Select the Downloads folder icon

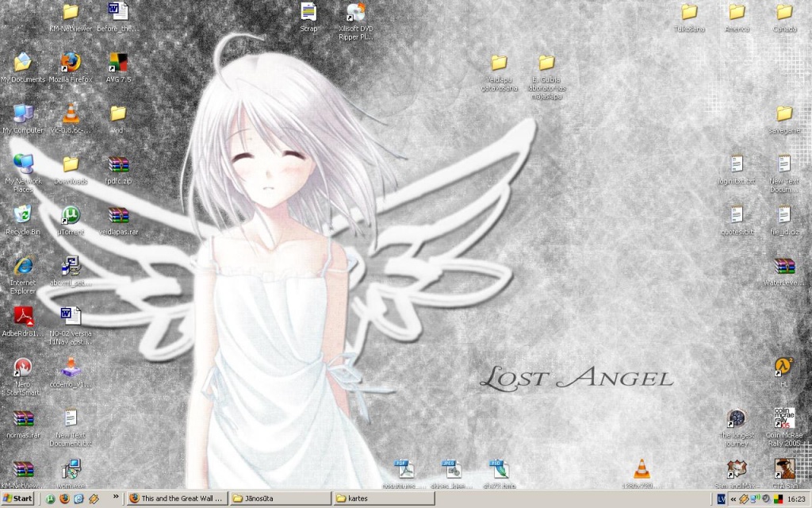coord(71,169)
